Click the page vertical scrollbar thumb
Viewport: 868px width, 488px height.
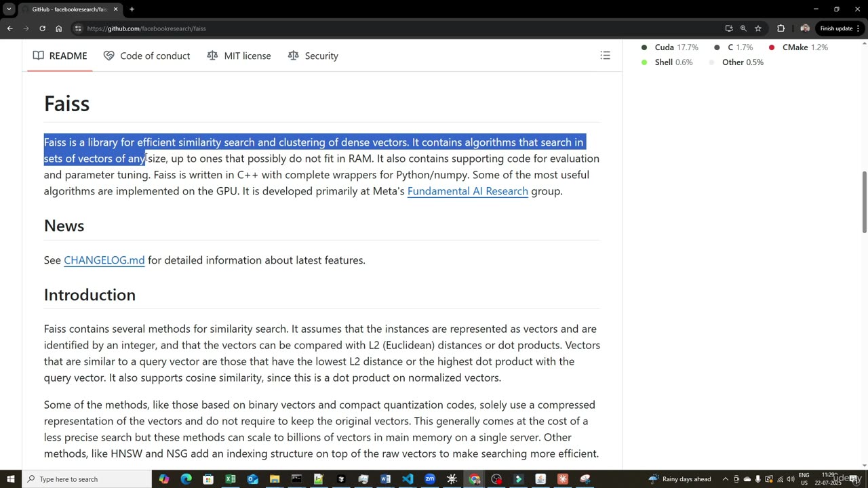(x=864, y=203)
